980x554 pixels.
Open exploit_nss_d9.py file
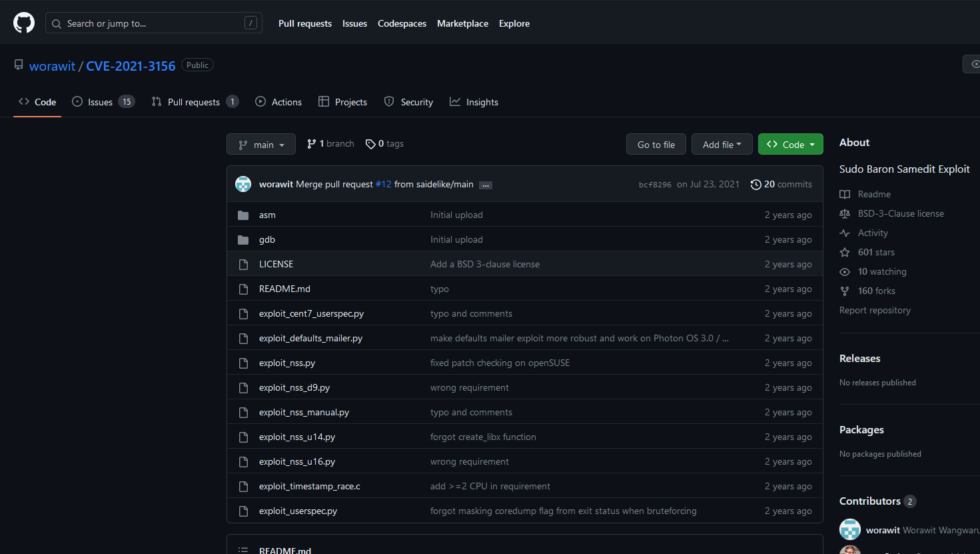294,388
